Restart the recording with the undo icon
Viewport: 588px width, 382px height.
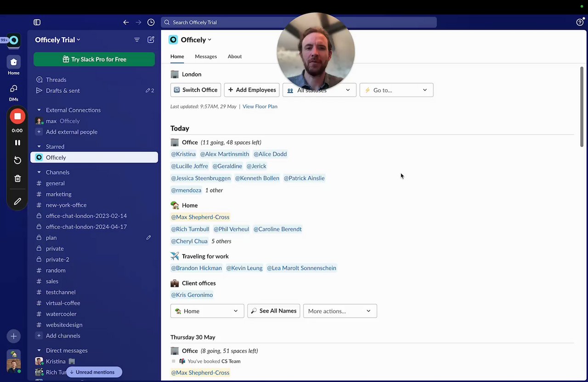(17, 160)
